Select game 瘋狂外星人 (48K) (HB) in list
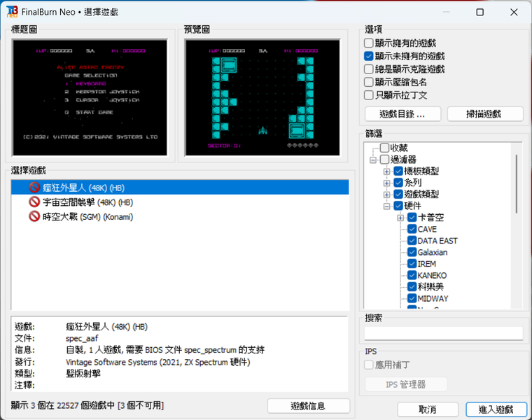532x420 pixels. [180, 188]
